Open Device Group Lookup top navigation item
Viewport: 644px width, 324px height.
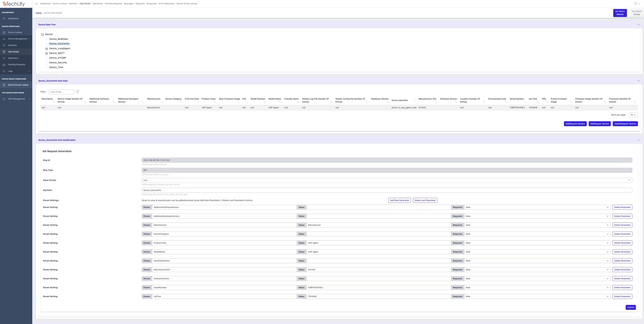(x=187, y=4)
